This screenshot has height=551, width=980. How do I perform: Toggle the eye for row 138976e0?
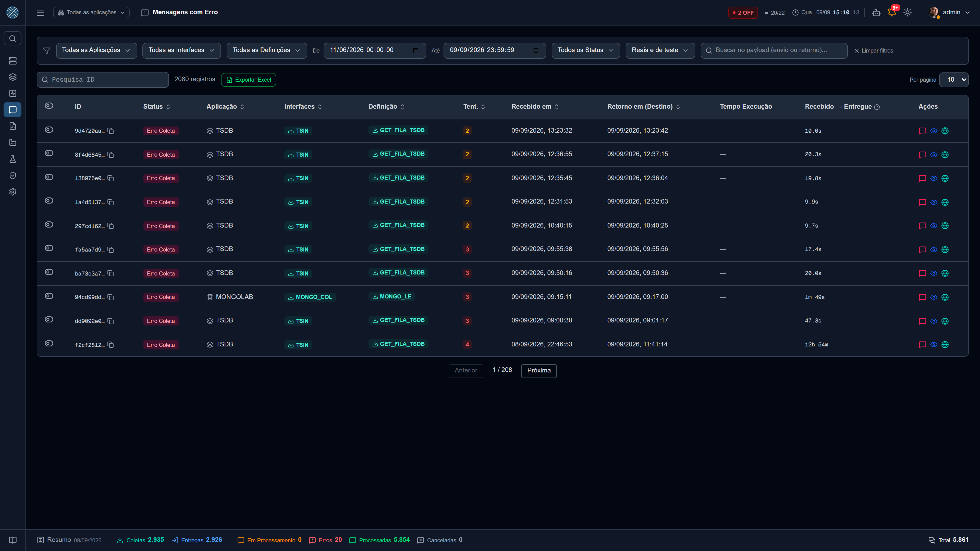[x=49, y=177]
